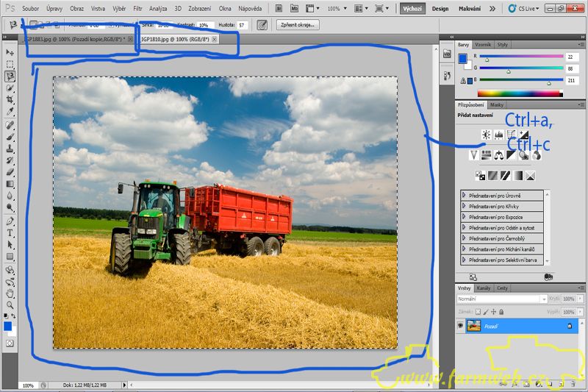Image resolution: width=588 pixels, height=392 pixels.
Task: Toggle Quick Mask mode in toolbox
Action: [x=10, y=343]
